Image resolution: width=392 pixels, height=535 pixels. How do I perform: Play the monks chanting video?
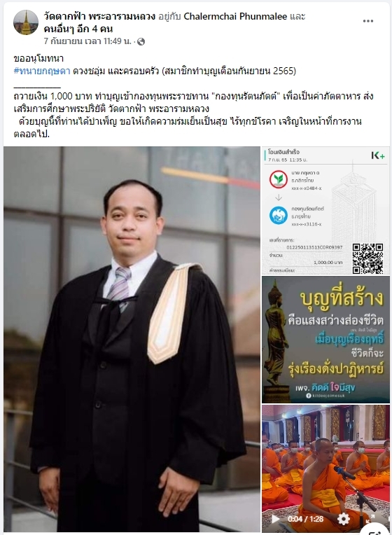275,519
